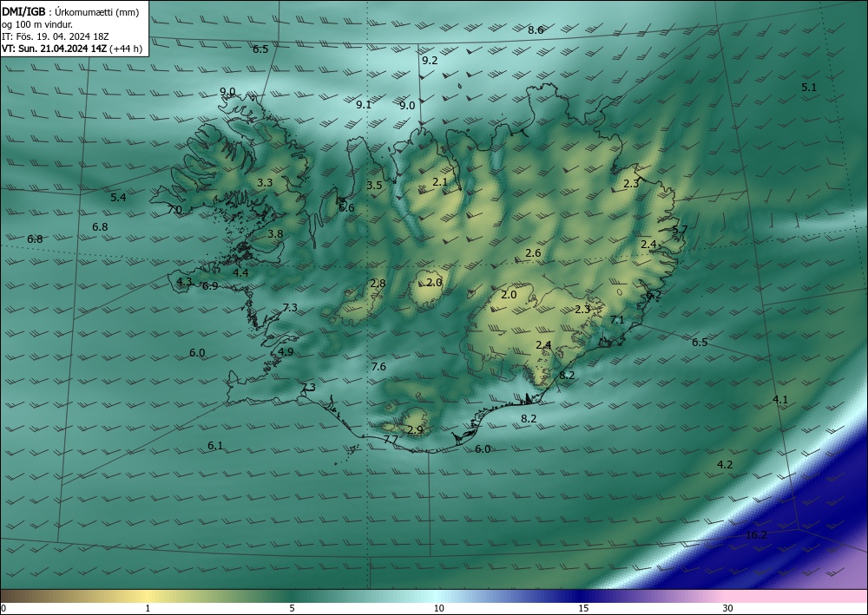The width and height of the screenshot is (868, 615).
Task: Select the 9.1 value label
Action: click(363, 105)
